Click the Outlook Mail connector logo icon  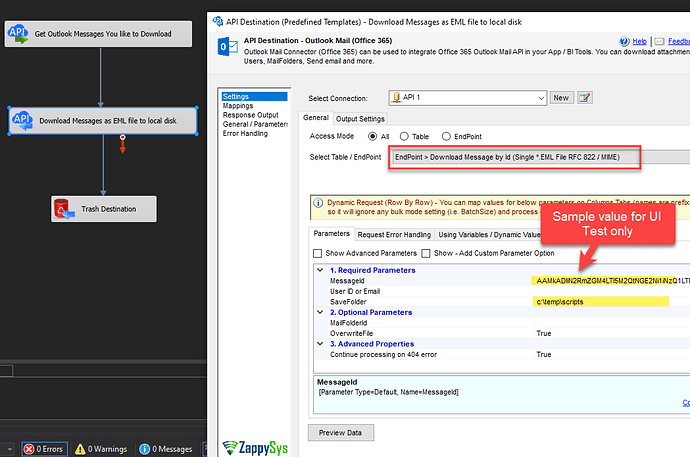click(225, 50)
